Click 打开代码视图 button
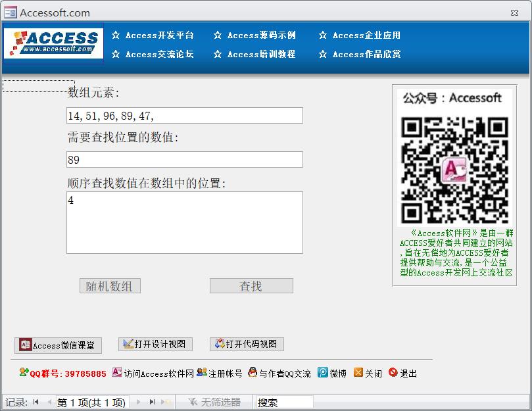This screenshot has height=411, width=532. [247, 344]
